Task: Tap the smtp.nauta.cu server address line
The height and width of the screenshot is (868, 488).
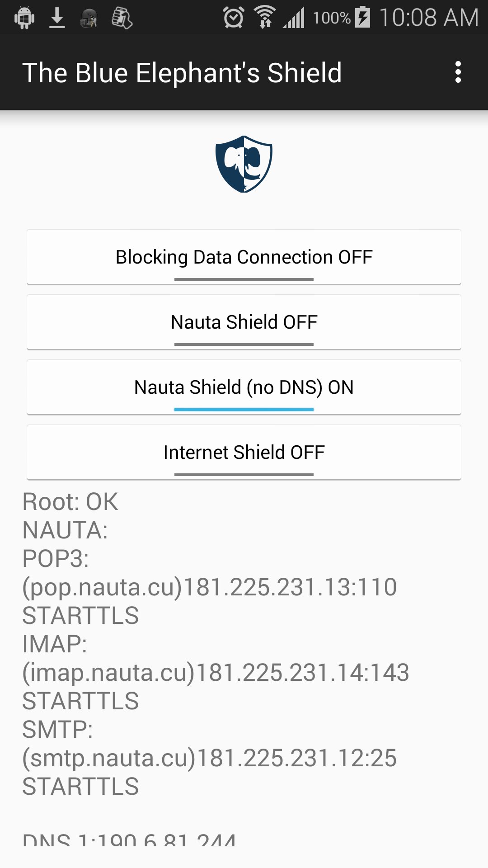Action: 210,758
